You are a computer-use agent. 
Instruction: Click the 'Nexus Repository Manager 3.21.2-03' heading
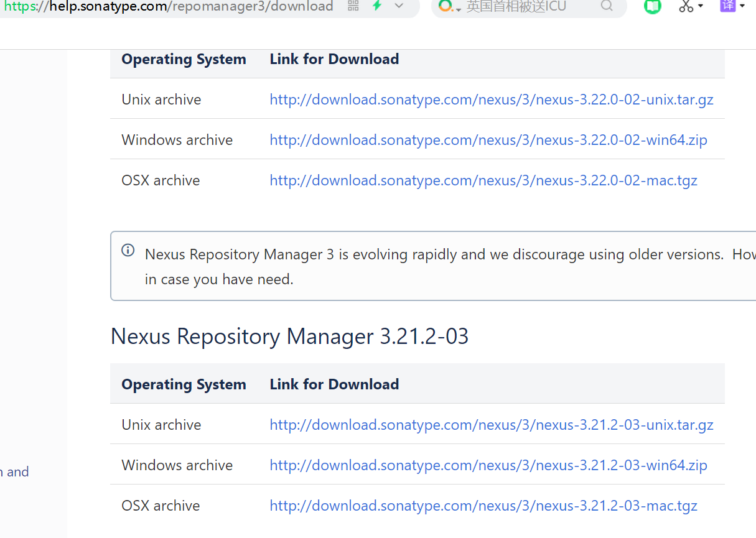289,336
